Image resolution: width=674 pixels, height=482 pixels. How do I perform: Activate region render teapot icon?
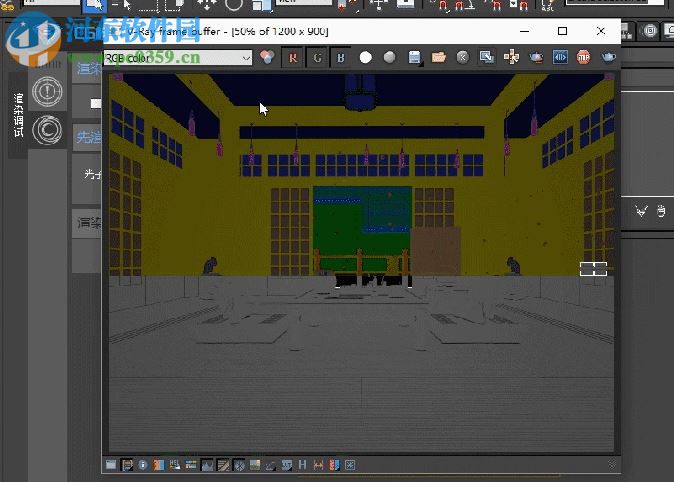coord(536,57)
